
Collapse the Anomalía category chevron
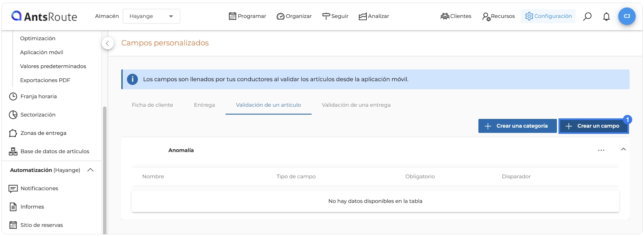click(623, 149)
